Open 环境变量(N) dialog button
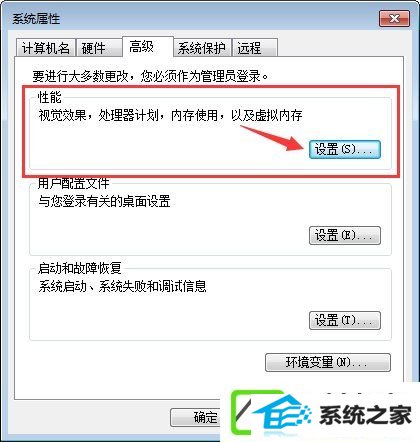 click(x=328, y=362)
